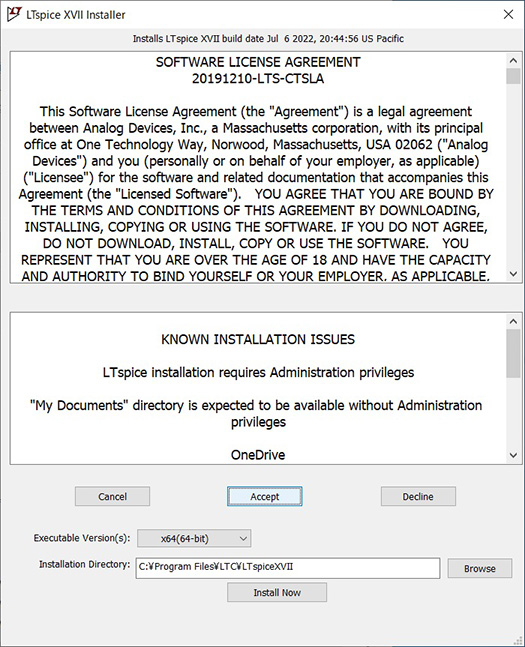Viewport: 525px width, 647px height.
Task: Click the Accept button
Action: (x=265, y=496)
